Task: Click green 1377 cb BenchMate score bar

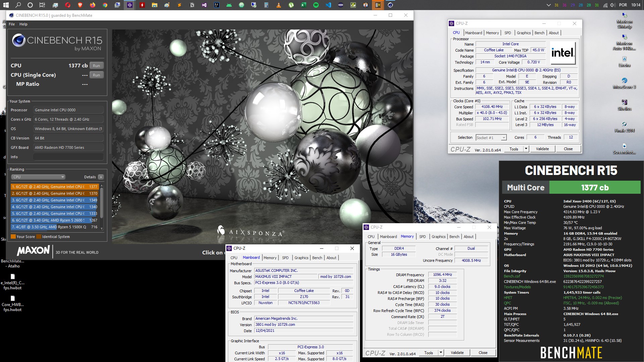Action: tap(595, 187)
